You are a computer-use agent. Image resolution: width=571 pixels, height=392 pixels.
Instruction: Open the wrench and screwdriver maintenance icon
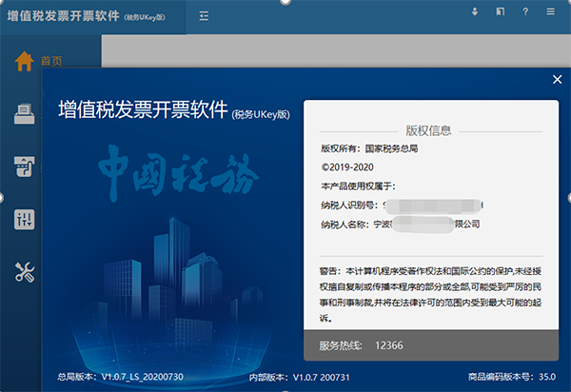pyautogui.click(x=24, y=273)
